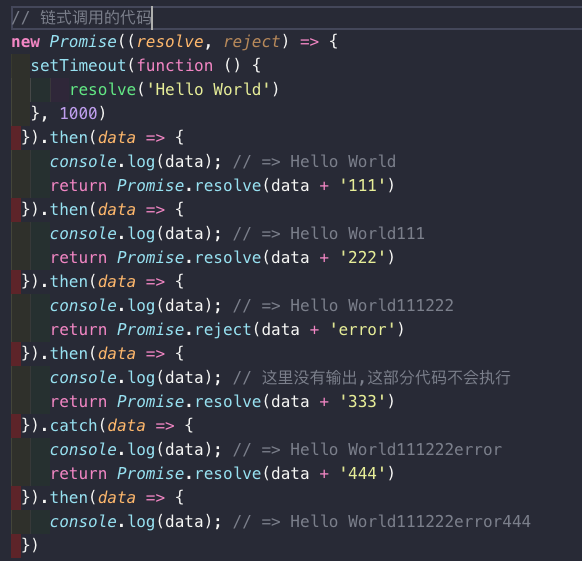The image size is (582, 561).
Task: Click the 'new' keyword before Promise
Action: coord(26,42)
